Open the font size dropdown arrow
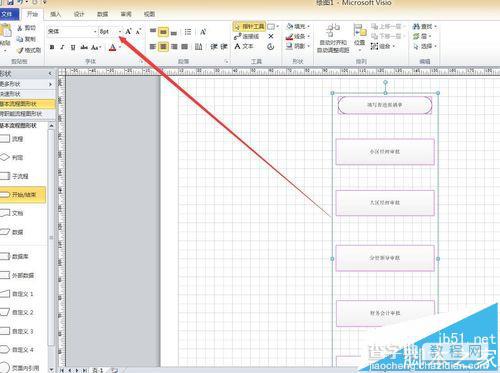The height and width of the screenshot is (373, 500). pos(120,32)
